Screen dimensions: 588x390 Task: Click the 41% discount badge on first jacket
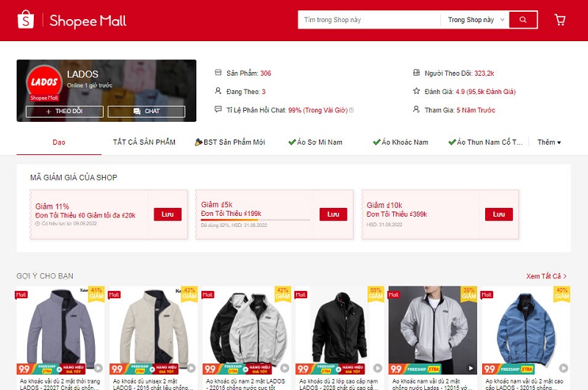[x=96, y=294]
